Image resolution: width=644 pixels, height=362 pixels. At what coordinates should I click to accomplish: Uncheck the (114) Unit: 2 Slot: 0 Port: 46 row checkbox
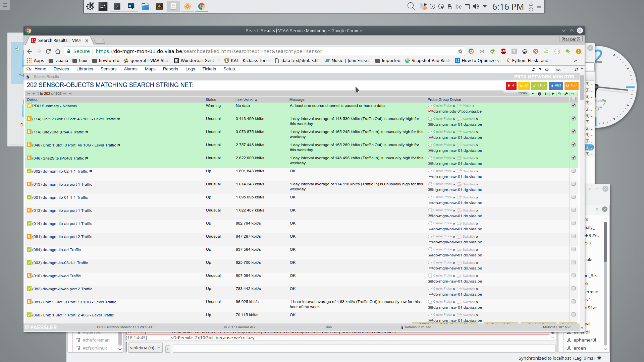574,118
